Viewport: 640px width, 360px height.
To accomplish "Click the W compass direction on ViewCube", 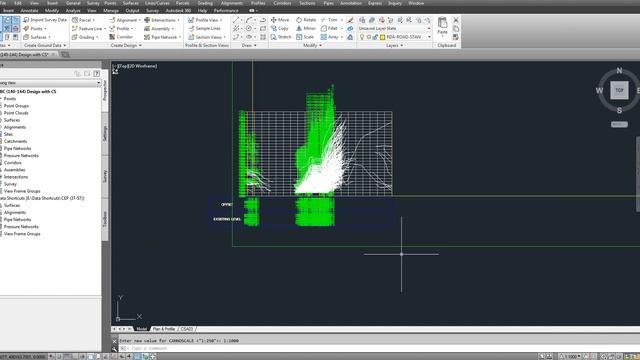I will coord(599,91).
